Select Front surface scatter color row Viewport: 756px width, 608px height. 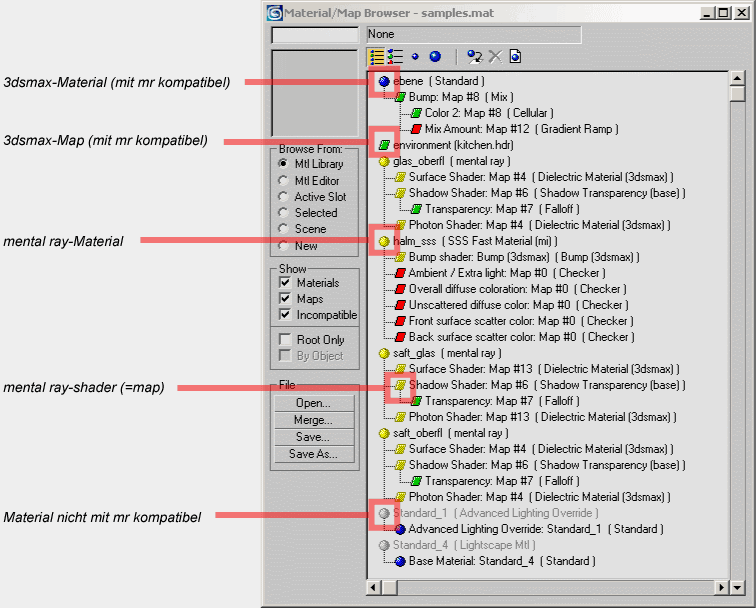[x=521, y=321]
